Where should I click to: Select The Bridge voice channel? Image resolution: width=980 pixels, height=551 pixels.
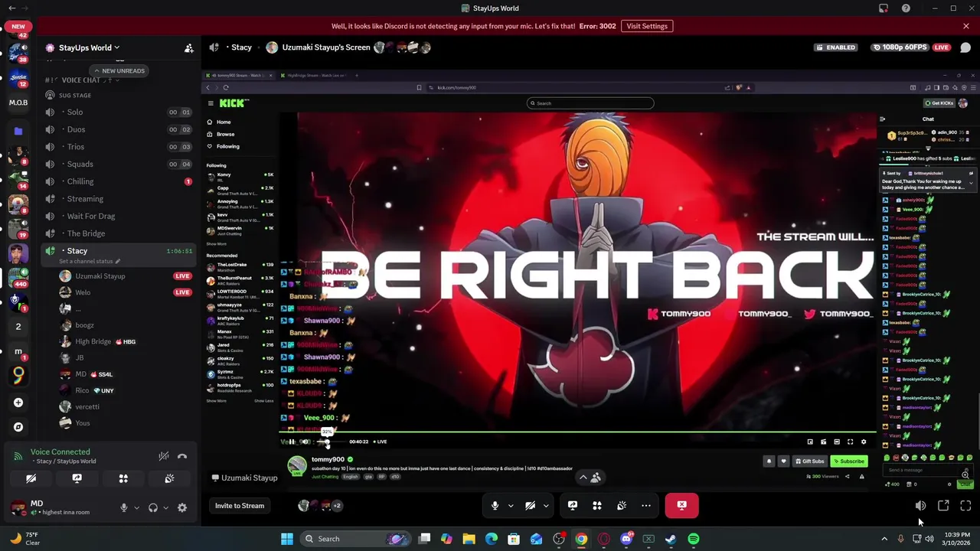point(119,233)
